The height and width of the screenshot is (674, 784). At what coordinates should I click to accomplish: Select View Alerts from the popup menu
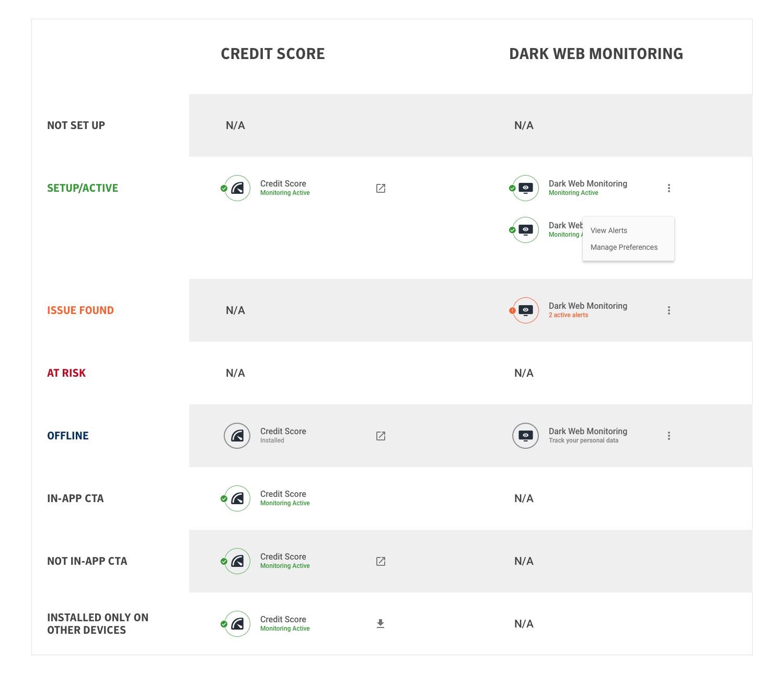pyautogui.click(x=609, y=230)
